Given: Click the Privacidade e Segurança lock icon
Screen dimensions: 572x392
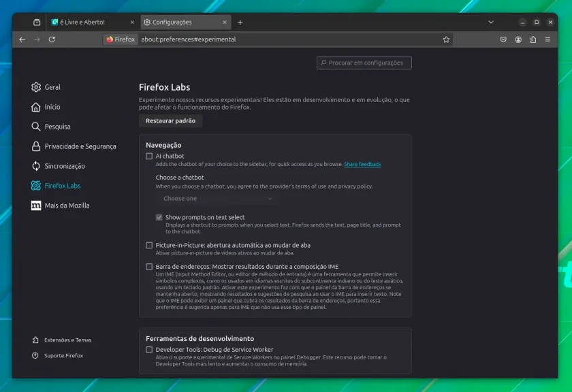Looking at the screenshot, I should (35, 146).
